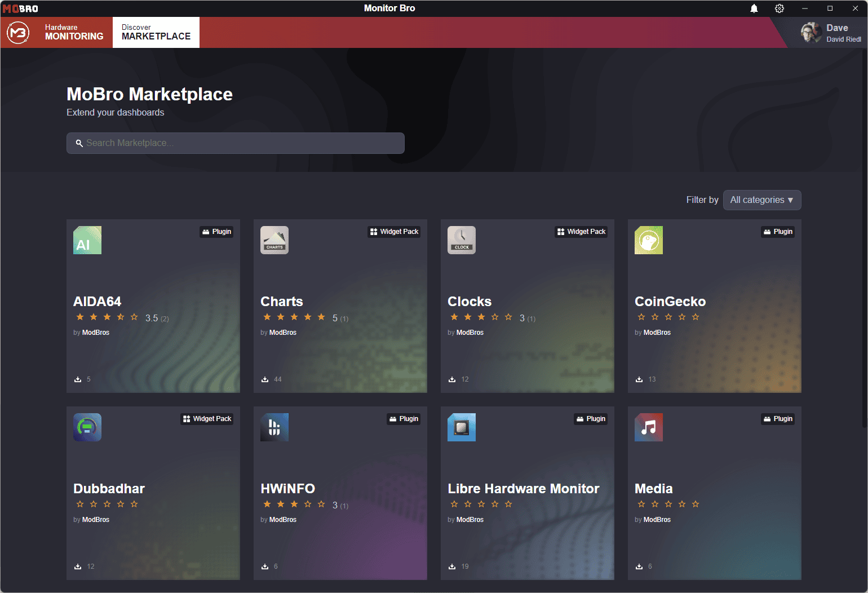Click the download icon on Charts card
The height and width of the screenshot is (593, 868).
[x=265, y=379]
